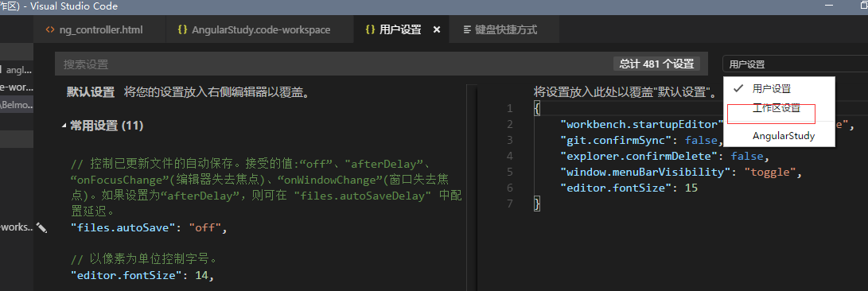The image size is (868, 291).
Task: Click the pencil edit icon beside files.autoSave
Action: tap(41, 227)
